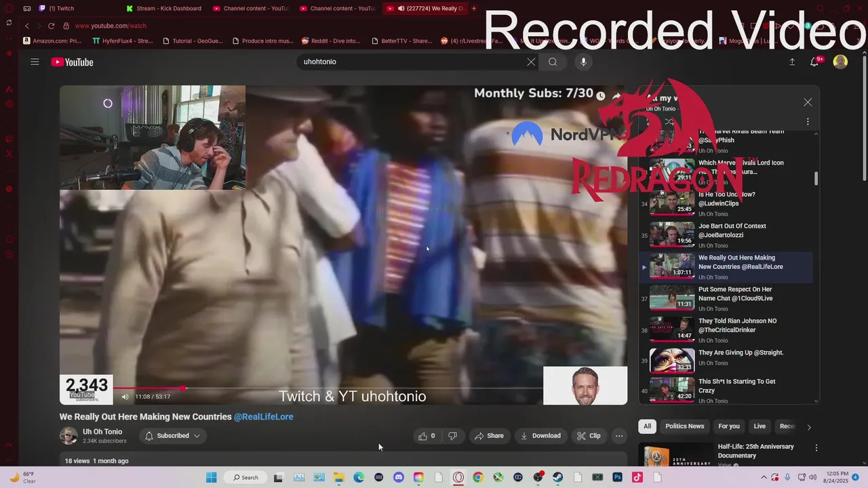
Task: Download this video
Action: tap(540, 436)
